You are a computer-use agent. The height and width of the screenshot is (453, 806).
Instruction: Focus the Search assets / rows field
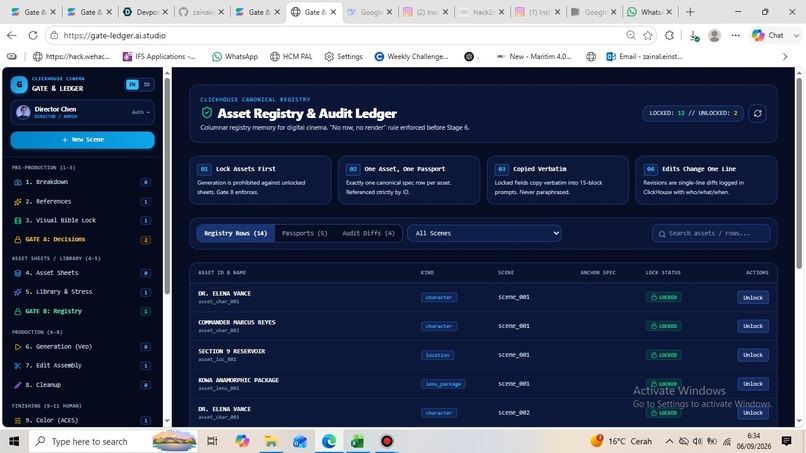point(711,233)
